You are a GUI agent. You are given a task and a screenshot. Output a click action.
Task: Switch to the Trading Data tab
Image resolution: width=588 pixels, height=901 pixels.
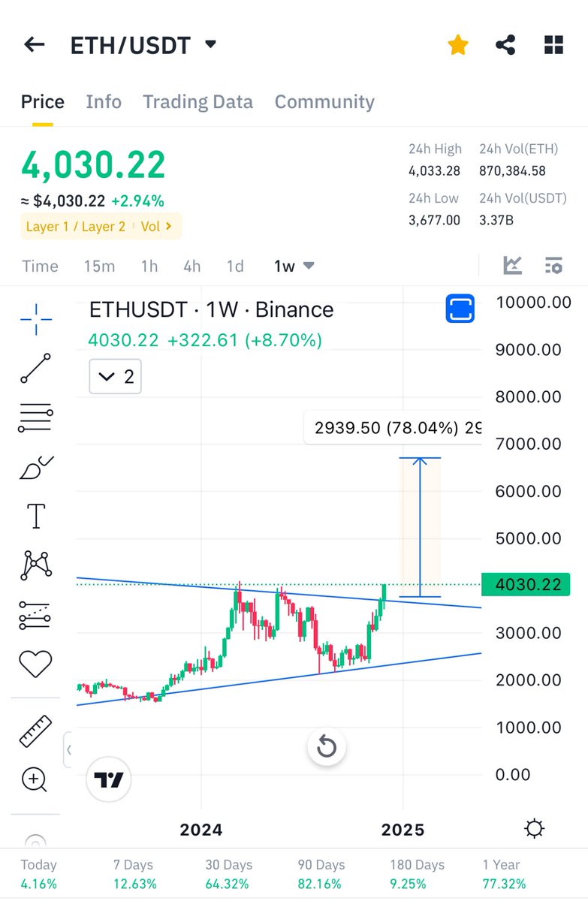coord(198,102)
